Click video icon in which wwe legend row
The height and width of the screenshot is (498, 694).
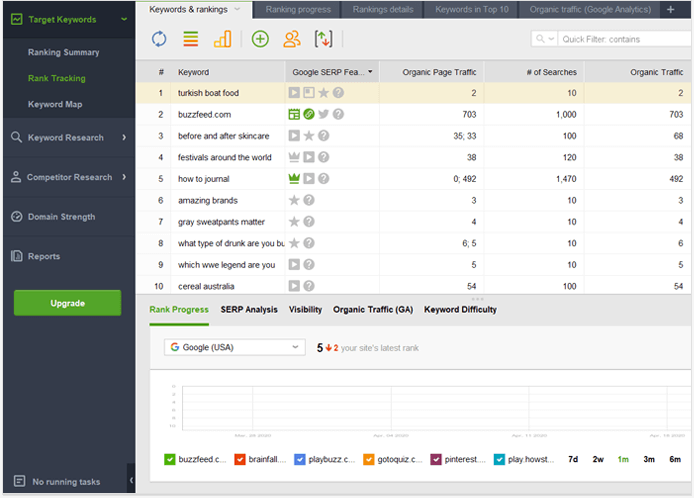coord(294,264)
